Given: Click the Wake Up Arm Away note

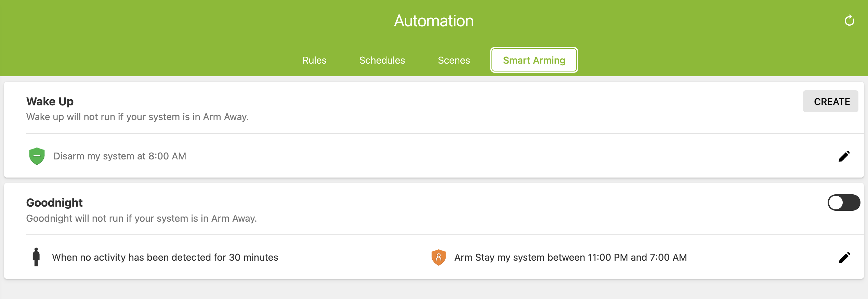Looking at the screenshot, I should (x=137, y=117).
